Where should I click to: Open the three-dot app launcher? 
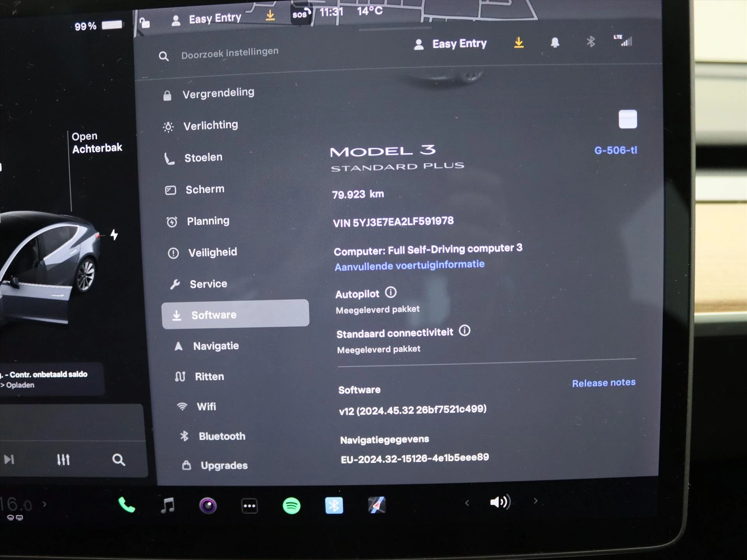coord(249,506)
